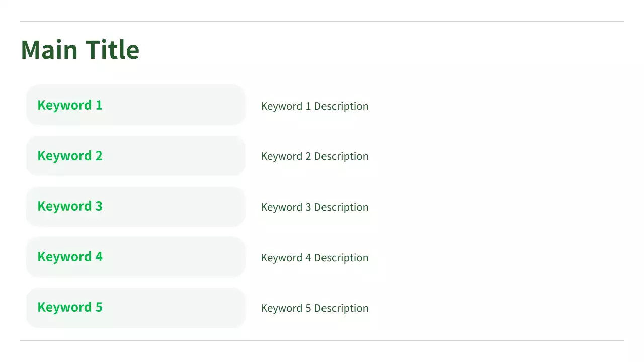Select the top horizontal divider line
Image resolution: width=644 pixels, height=362 pixels.
322,21
